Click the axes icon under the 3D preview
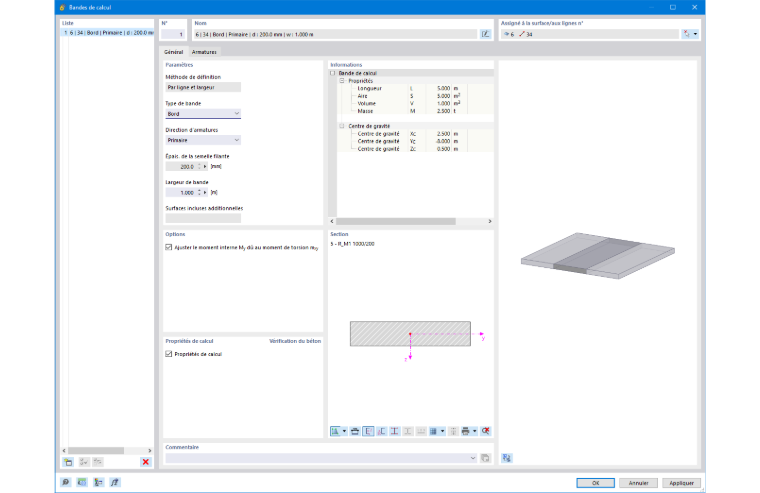 pyautogui.click(x=507, y=458)
